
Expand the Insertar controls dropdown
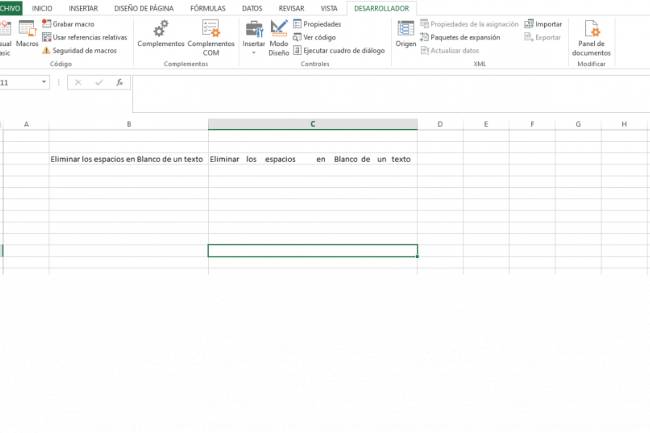[x=254, y=52]
